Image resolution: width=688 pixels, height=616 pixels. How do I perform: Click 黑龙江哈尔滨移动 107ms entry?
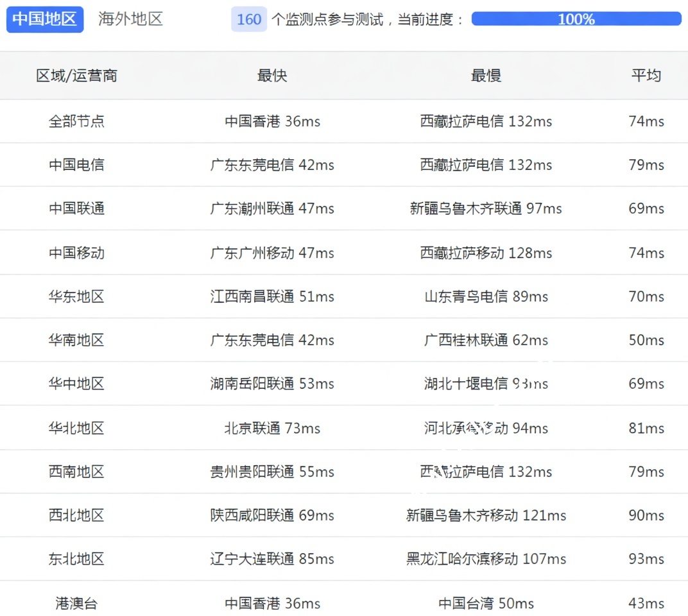pyautogui.click(x=486, y=559)
